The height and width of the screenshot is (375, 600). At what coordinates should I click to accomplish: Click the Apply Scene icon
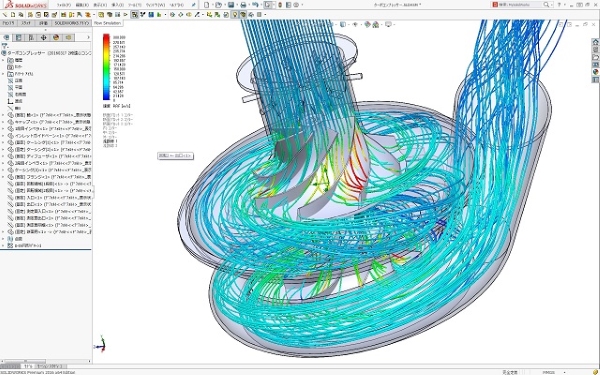coord(376,24)
